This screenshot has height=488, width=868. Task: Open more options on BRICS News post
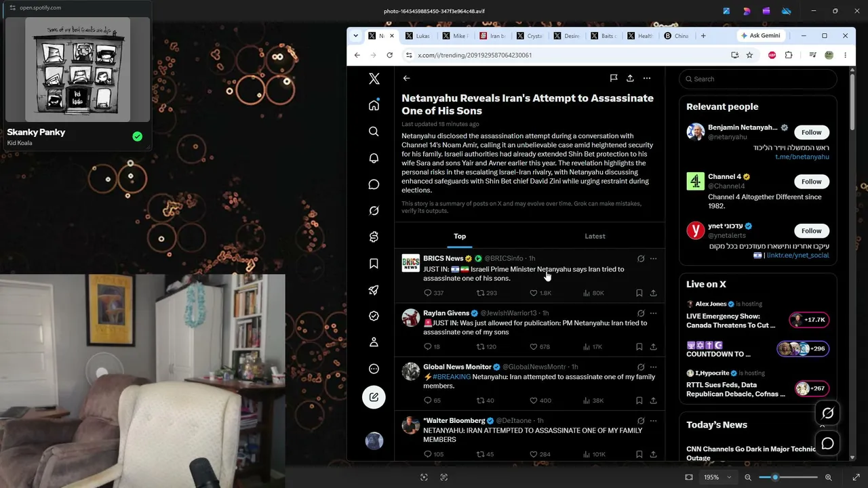click(x=653, y=258)
